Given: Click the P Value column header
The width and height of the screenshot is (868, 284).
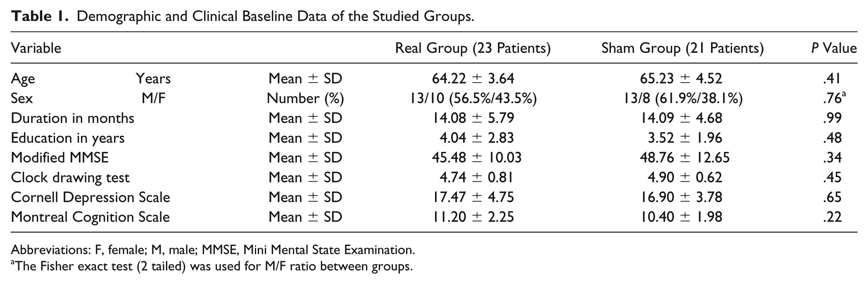Looking at the screenshot, I should (x=834, y=48).
